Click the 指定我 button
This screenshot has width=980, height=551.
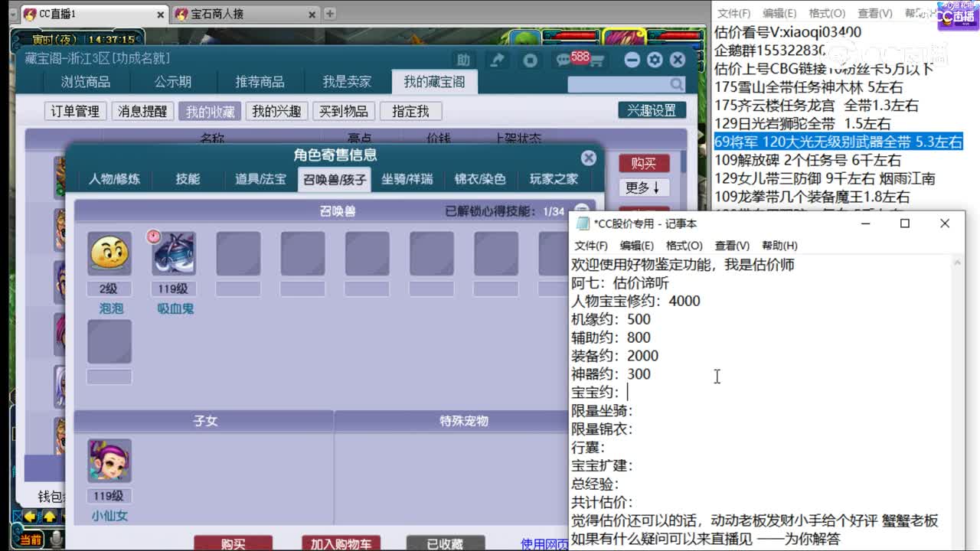(x=410, y=111)
